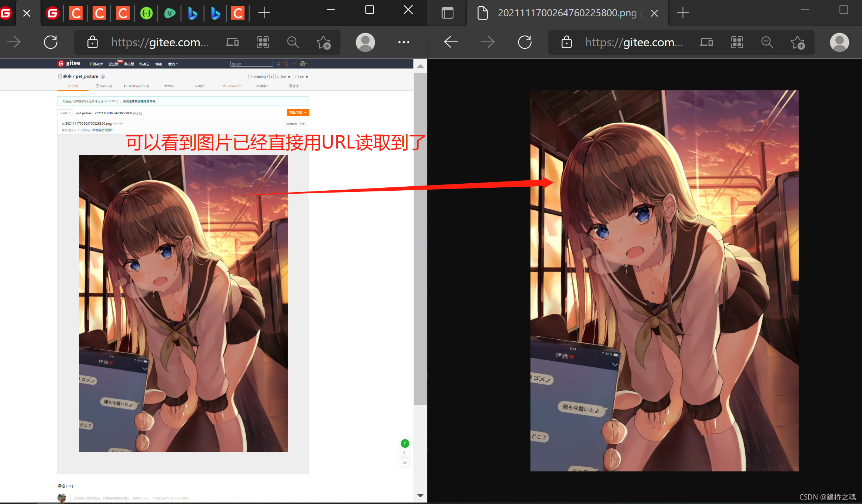Image resolution: width=862 pixels, height=504 pixels.
Task: Open the three-dot settings menu in left window
Action: coord(404,42)
